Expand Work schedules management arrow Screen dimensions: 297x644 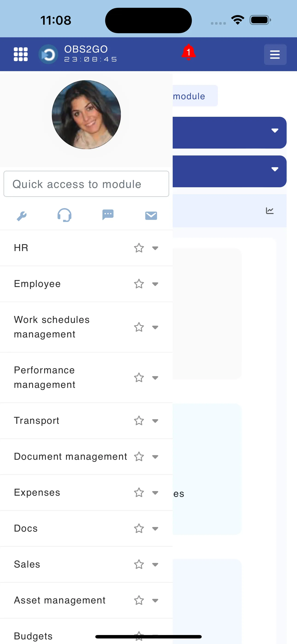pyautogui.click(x=155, y=327)
